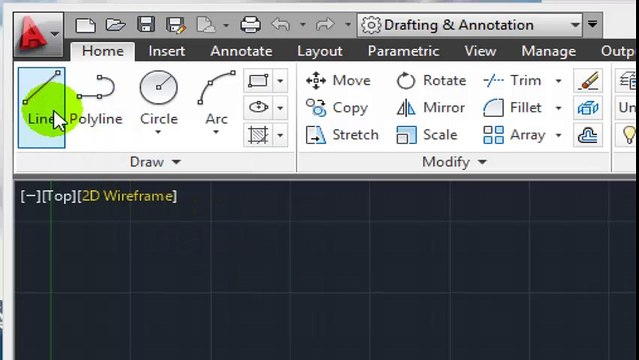Activate the Array tool
The image size is (639, 360).
click(514, 135)
